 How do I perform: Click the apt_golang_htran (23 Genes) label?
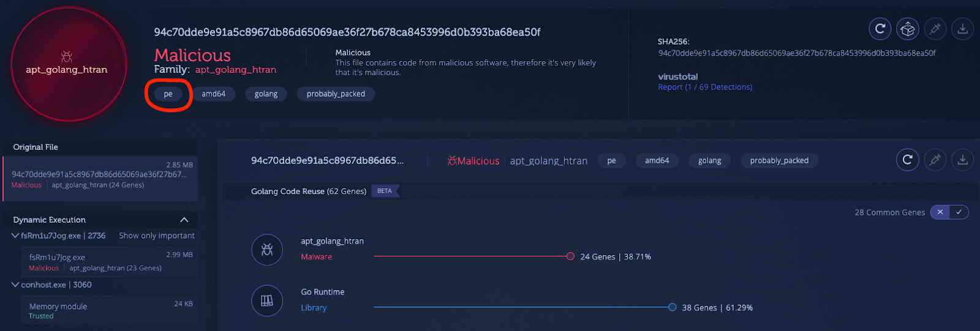coord(115,268)
